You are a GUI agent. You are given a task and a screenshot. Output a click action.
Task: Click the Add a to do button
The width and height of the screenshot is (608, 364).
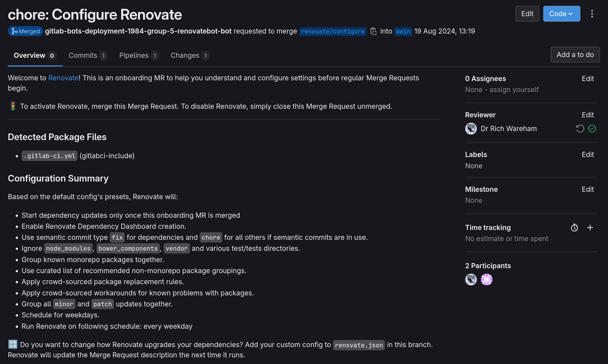[575, 54]
